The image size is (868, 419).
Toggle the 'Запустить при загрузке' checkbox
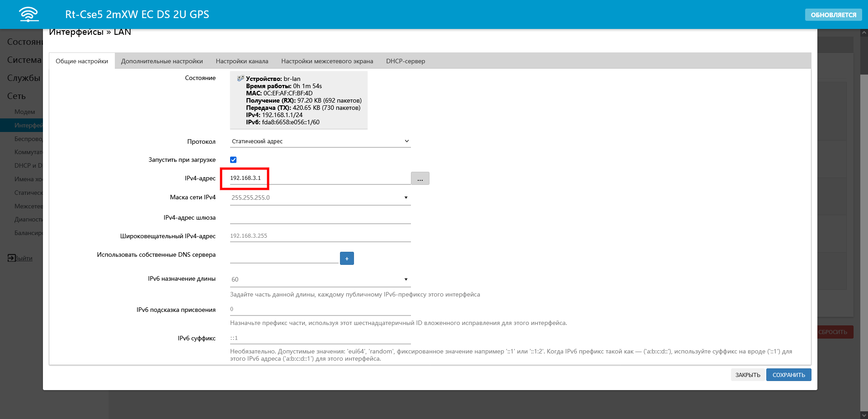pyautogui.click(x=233, y=160)
